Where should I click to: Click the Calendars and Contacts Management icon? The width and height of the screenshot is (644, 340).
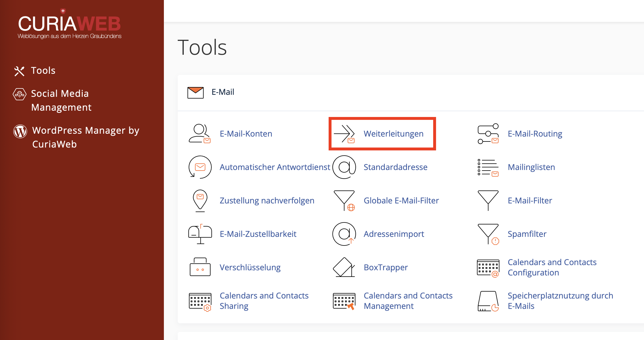(344, 301)
